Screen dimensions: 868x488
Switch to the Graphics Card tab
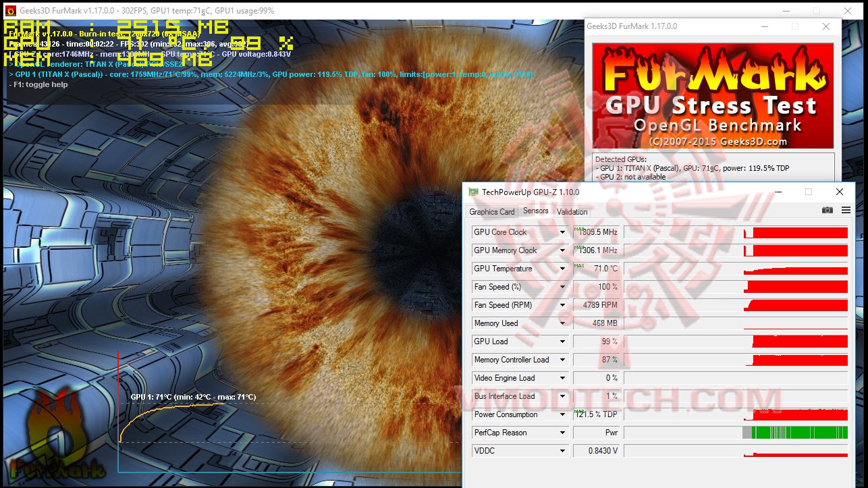[492, 212]
